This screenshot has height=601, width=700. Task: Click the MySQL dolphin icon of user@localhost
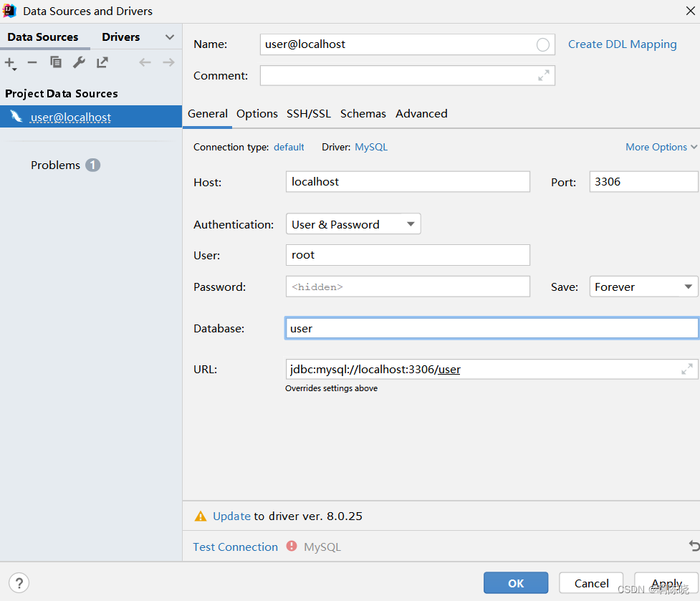pyautogui.click(x=16, y=117)
